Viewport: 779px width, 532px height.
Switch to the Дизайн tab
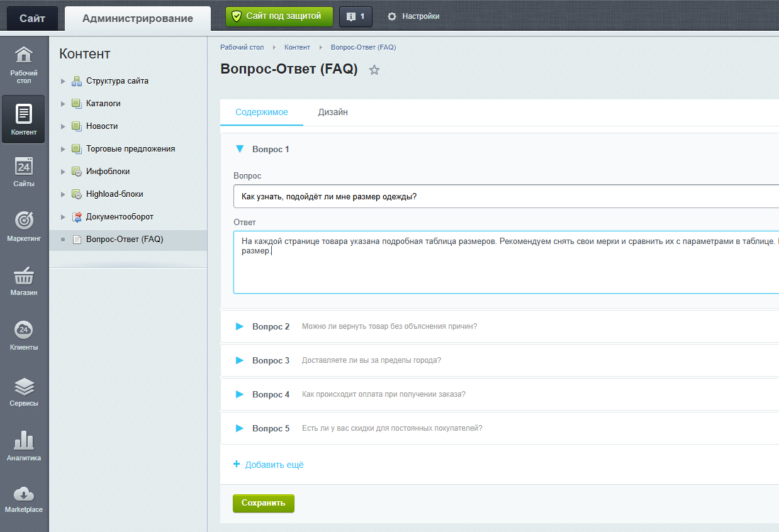[x=333, y=113]
